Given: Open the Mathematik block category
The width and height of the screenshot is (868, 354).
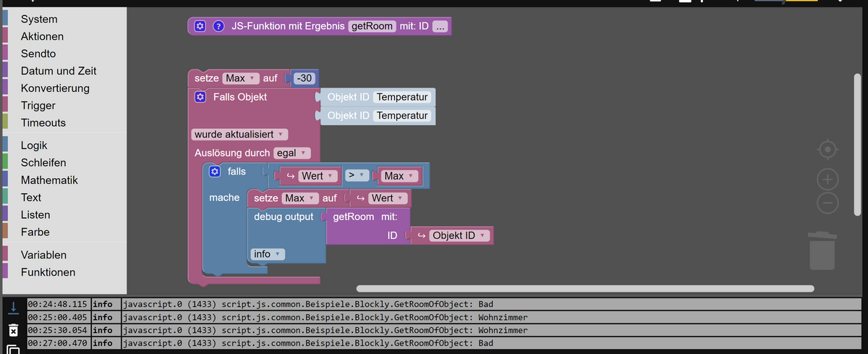Looking at the screenshot, I should [x=49, y=180].
